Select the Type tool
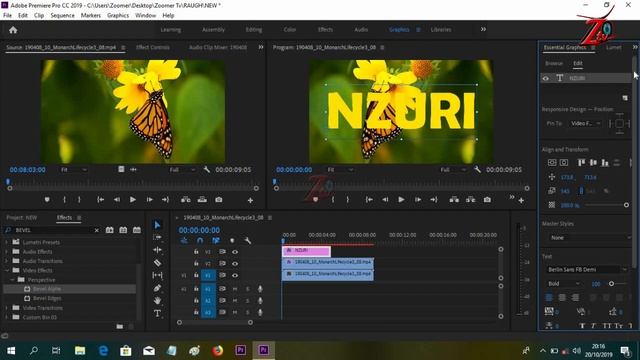Screen dimensions: 640x360 tap(157, 313)
